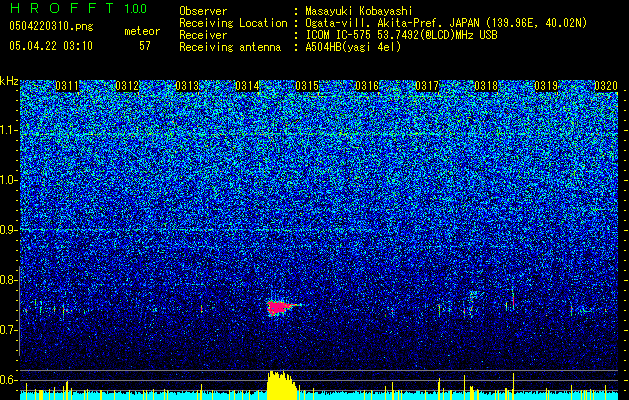Click the meteor count value 57

pos(145,46)
